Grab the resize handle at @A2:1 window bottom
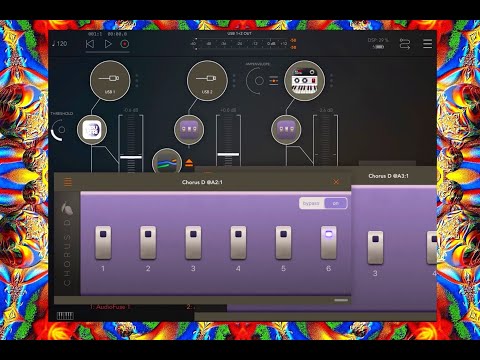This screenshot has height=360, width=480. coord(341,300)
